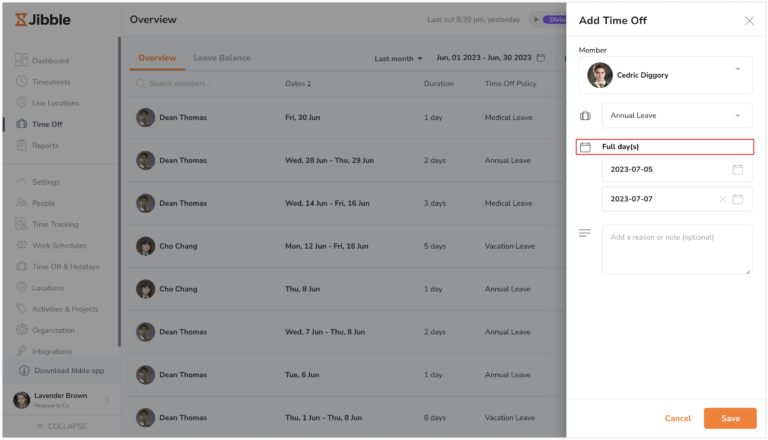Sort by the Dates column header

tap(298, 84)
